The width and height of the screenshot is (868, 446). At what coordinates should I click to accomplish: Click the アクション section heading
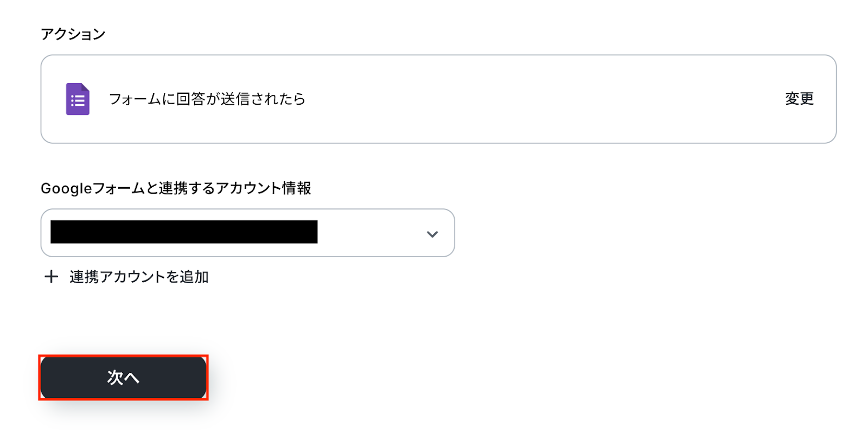73,34
